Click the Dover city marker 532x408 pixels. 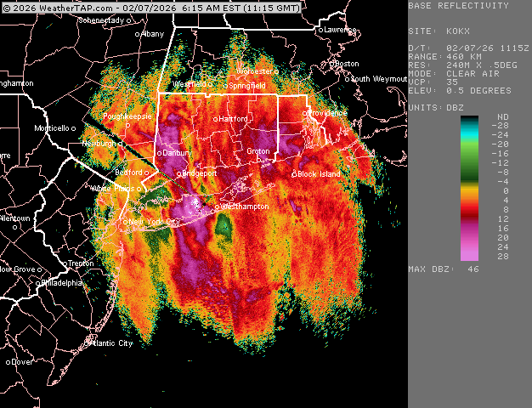click(8, 362)
